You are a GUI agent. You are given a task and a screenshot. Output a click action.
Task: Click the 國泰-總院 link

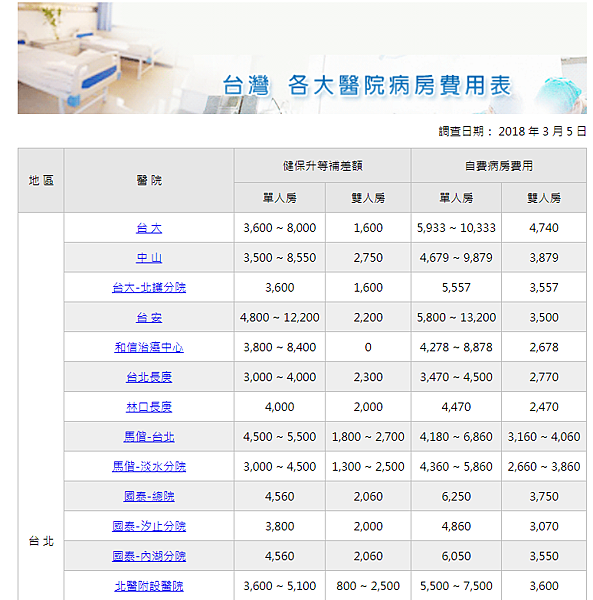(149, 497)
